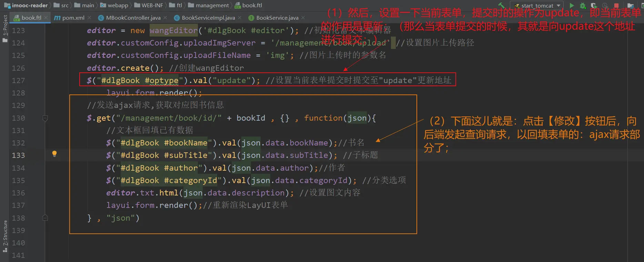Click "#dlgBook #bookName" selector on line 132
The width and height of the screenshot is (644, 262).
164,143
